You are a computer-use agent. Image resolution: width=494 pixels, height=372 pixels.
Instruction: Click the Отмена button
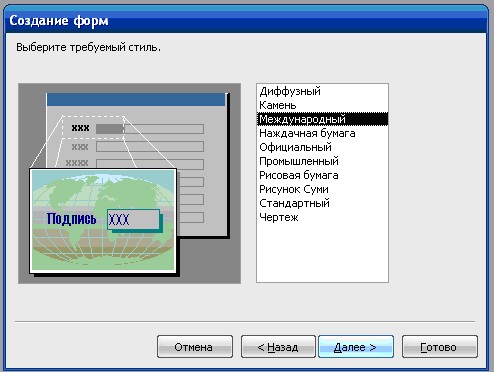coord(195,347)
